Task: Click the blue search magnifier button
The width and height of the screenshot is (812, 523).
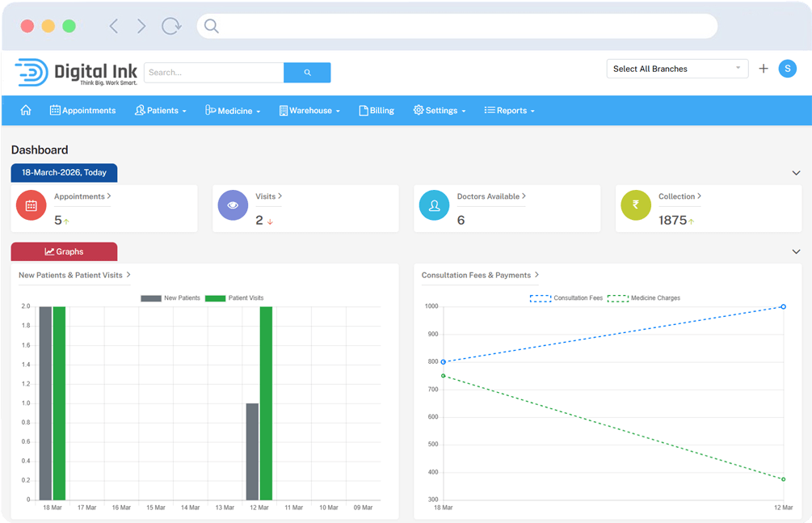Action: point(307,73)
